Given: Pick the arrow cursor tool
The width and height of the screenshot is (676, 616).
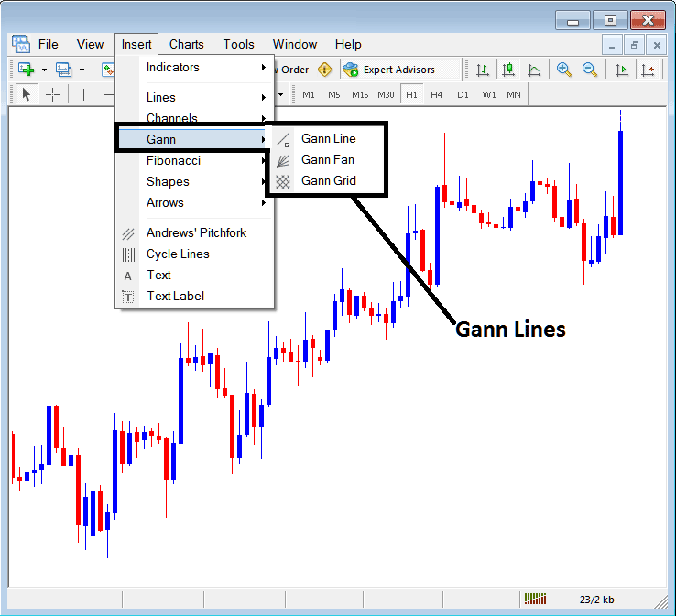Looking at the screenshot, I should pyautogui.click(x=27, y=94).
